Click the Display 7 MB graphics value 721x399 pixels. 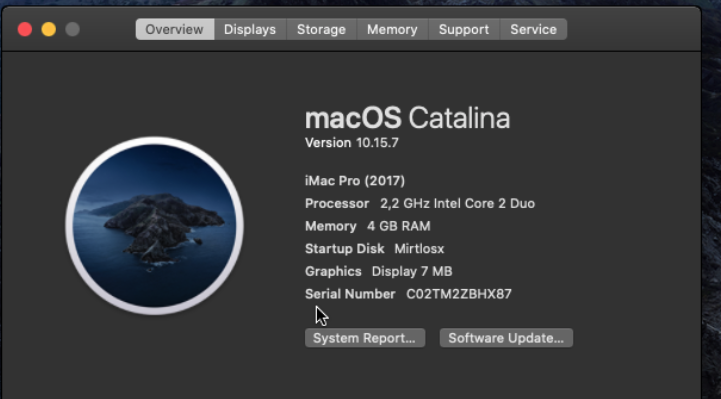(x=412, y=272)
